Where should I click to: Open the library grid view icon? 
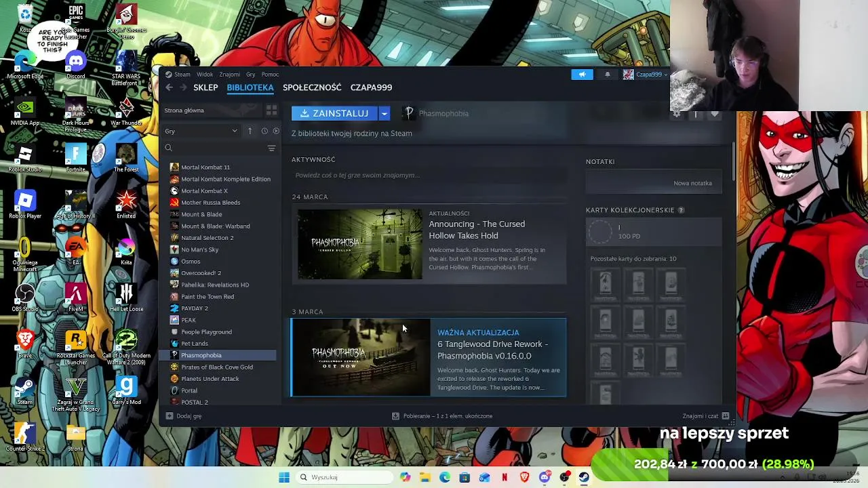coord(271,110)
